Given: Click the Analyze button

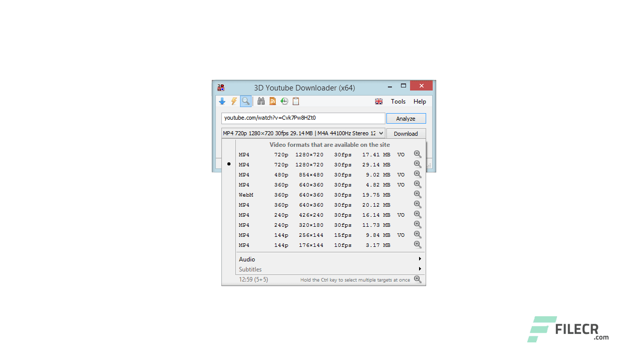Looking at the screenshot, I should tap(406, 118).
